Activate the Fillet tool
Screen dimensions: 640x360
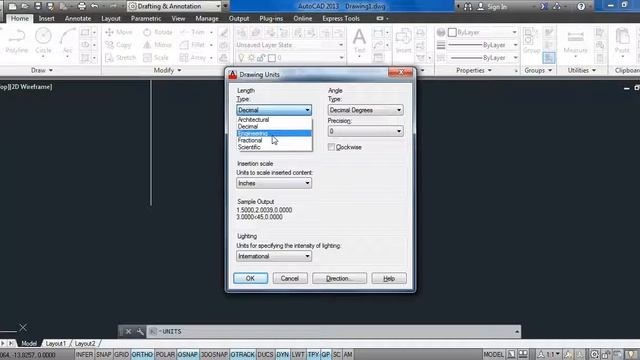coord(193,45)
